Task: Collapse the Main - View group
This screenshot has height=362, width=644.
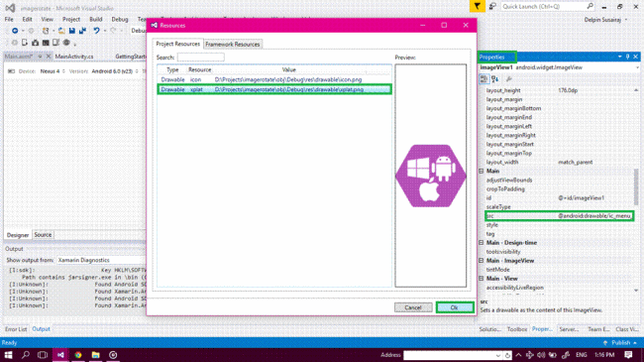Action: click(482, 279)
